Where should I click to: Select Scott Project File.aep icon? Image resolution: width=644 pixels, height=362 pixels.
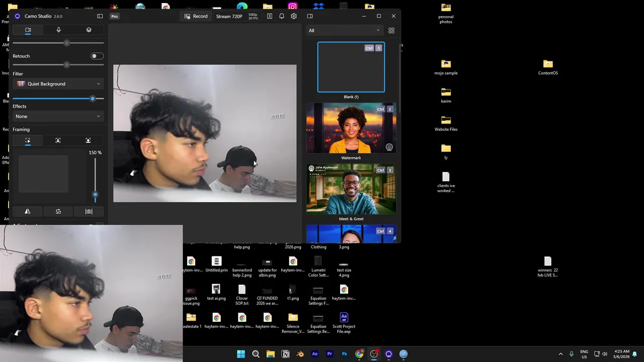[344, 323]
